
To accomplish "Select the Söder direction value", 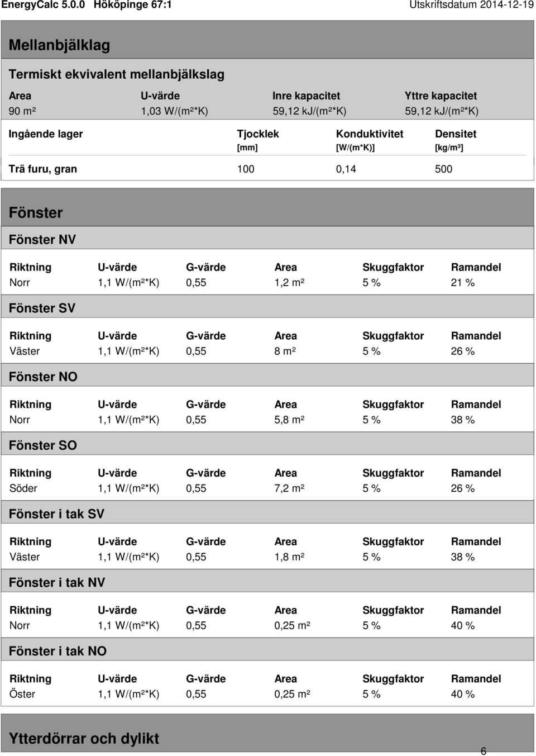I will click(x=23, y=488).
